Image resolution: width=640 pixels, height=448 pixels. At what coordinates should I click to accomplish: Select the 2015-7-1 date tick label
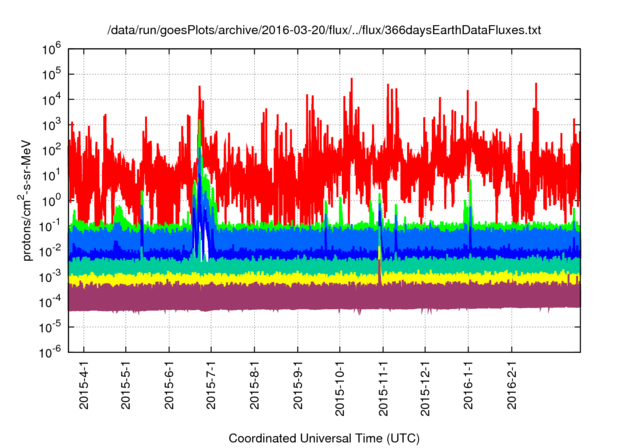[x=212, y=385]
